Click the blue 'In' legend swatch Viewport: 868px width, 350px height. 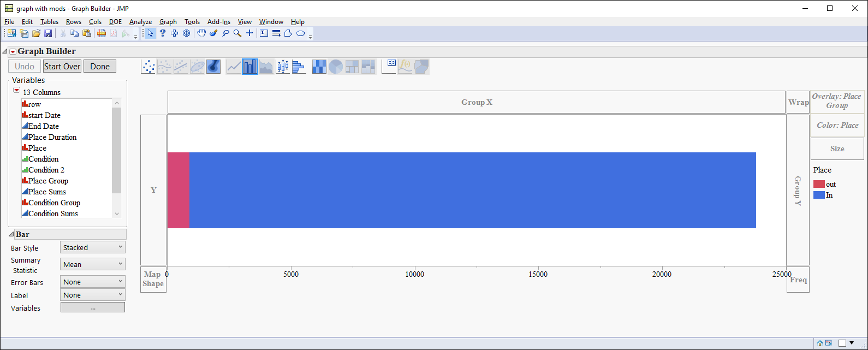pyautogui.click(x=819, y=195)
